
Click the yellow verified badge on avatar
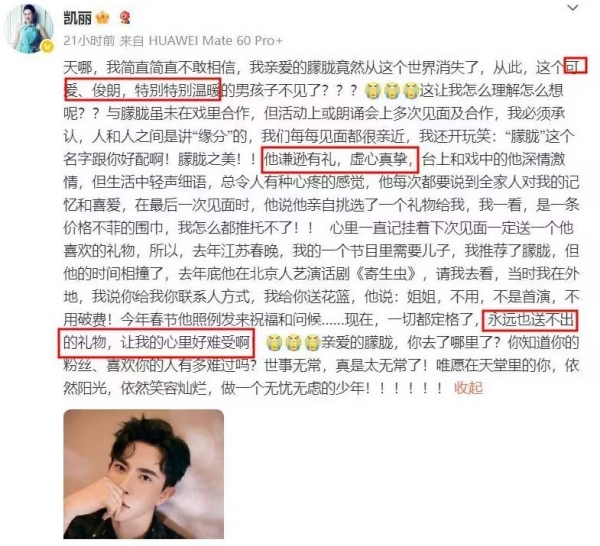point(47,47)
